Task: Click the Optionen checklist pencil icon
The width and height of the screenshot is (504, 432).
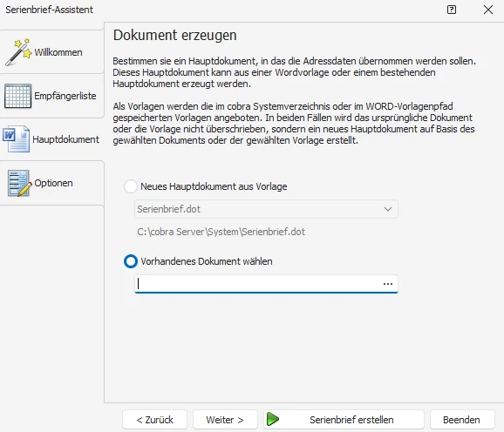Action: point(19,183)
